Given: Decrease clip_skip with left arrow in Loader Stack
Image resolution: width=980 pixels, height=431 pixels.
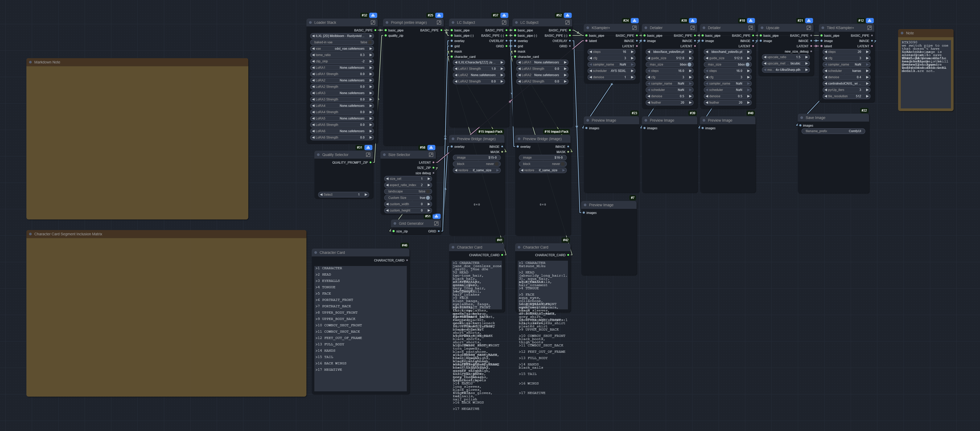Looking at the screenshot, I should click(313, 61).
